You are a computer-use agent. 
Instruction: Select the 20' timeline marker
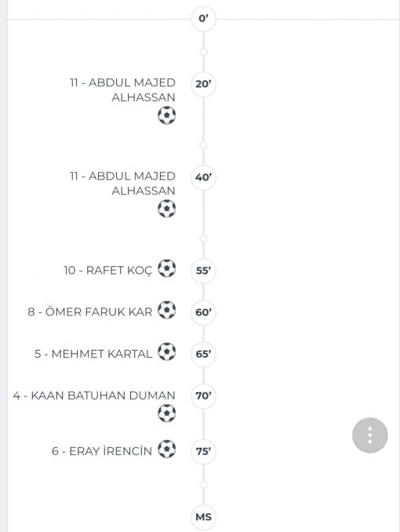click(x=203, y=84)
